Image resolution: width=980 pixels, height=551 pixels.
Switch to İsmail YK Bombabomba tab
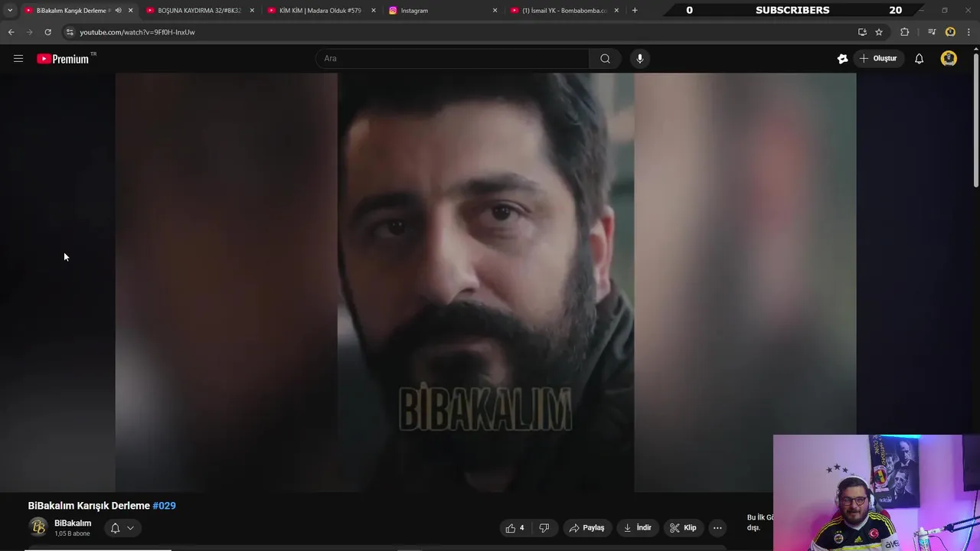coord(563,11)
